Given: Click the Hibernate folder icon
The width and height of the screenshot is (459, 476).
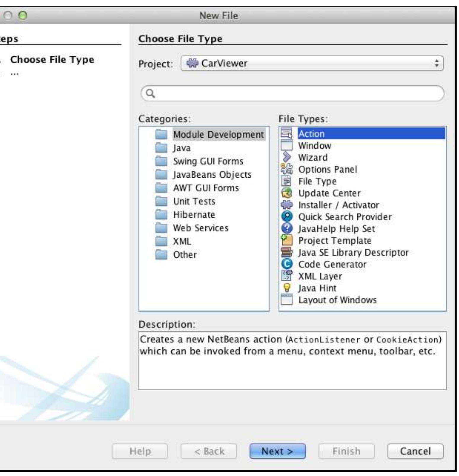Looking at the screenshot, I should coord(161,214).
